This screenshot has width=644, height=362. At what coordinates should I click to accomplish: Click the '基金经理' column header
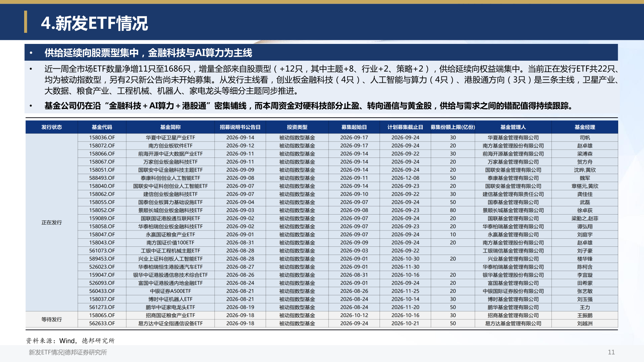pyautogui.click(x=585, y=127)
